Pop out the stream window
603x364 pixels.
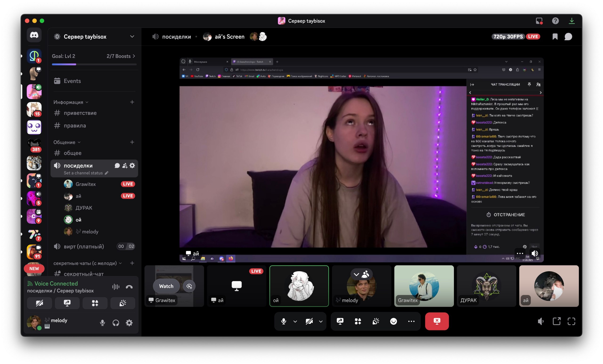coord(557,321)
